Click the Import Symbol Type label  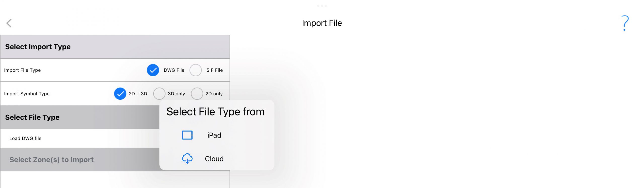pyautogui.click(x=27, y=94)
